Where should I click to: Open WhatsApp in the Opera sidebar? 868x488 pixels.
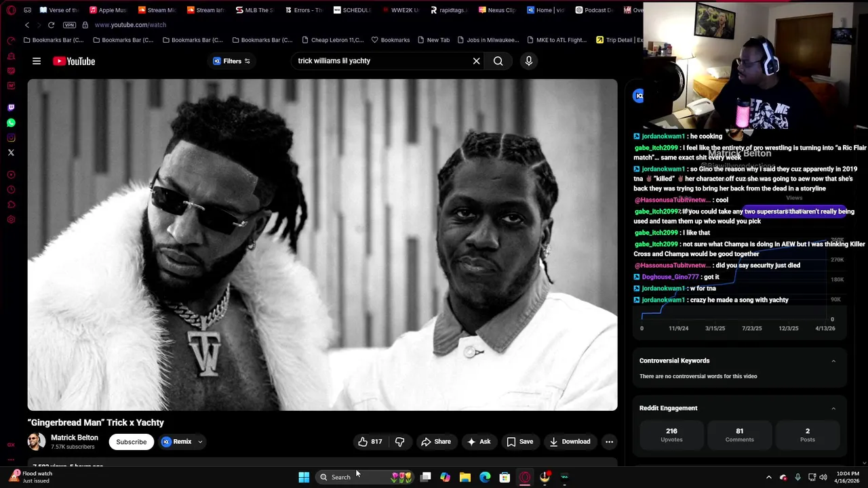tap(11, 123)
